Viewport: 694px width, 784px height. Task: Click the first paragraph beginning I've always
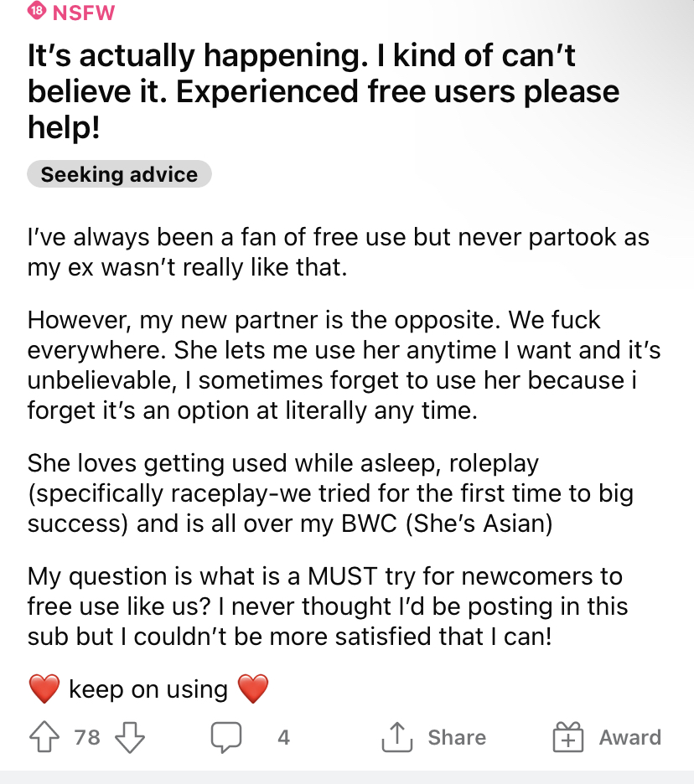(x=339, y=252)
